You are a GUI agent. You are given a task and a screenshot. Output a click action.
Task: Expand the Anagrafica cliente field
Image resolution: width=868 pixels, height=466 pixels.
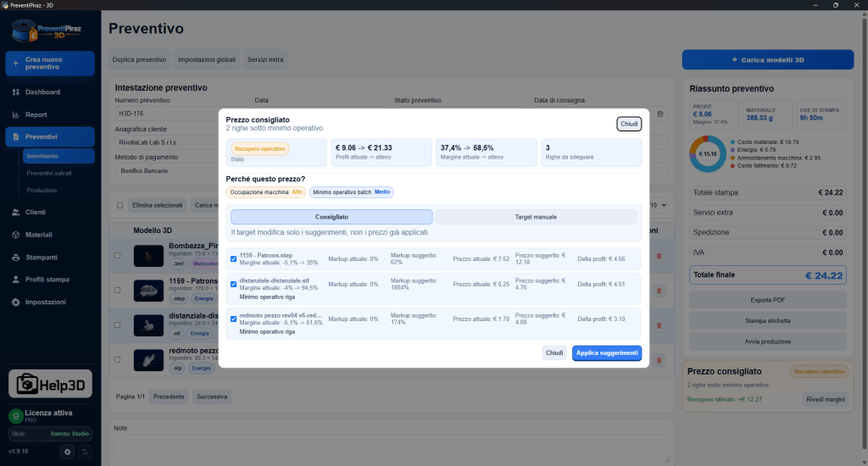[x=168, y=142]
